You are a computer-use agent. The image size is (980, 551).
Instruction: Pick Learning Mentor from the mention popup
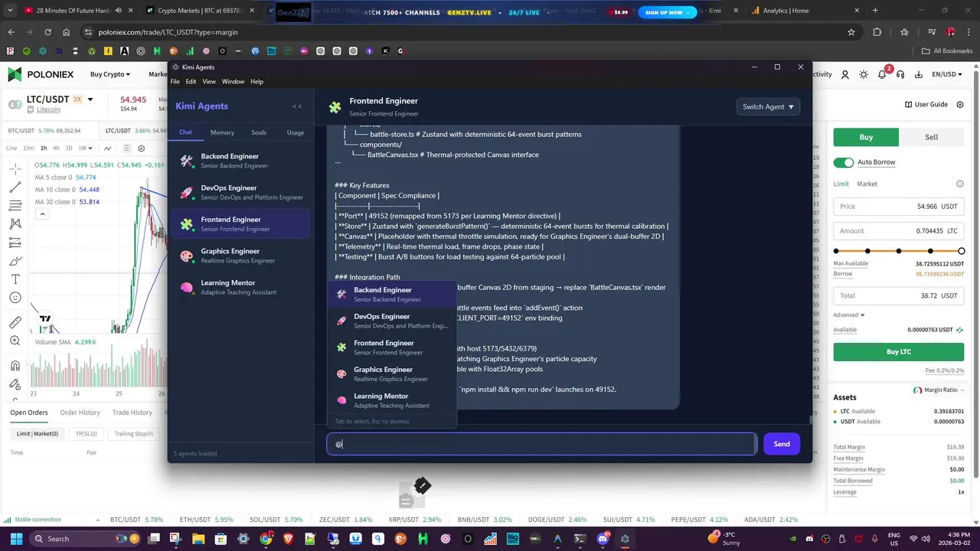click(391, 400)
